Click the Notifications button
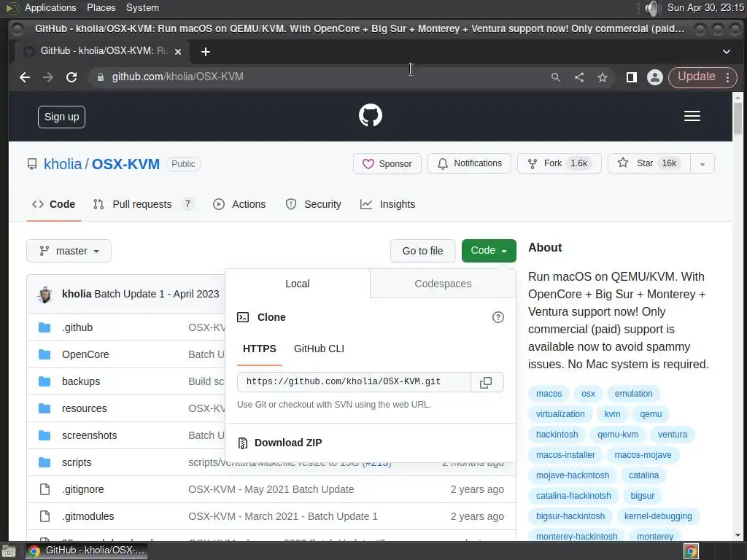Viewport: 747px width, 560px height. coord(469,163)
